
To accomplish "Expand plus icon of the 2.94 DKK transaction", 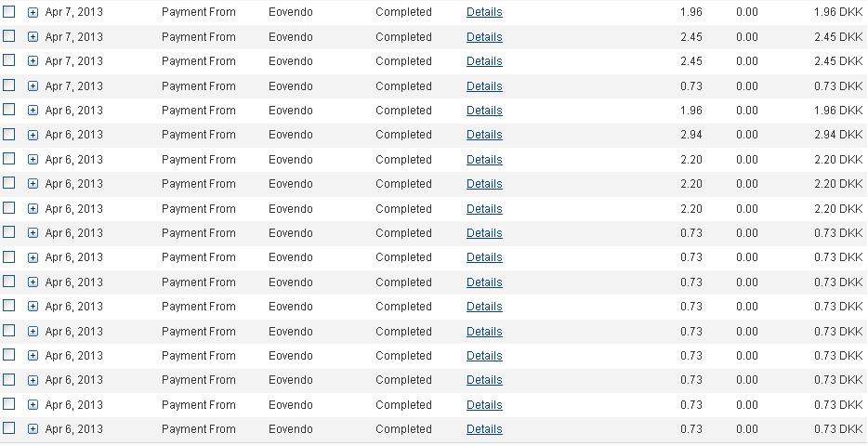I will [x=33, y=135].
